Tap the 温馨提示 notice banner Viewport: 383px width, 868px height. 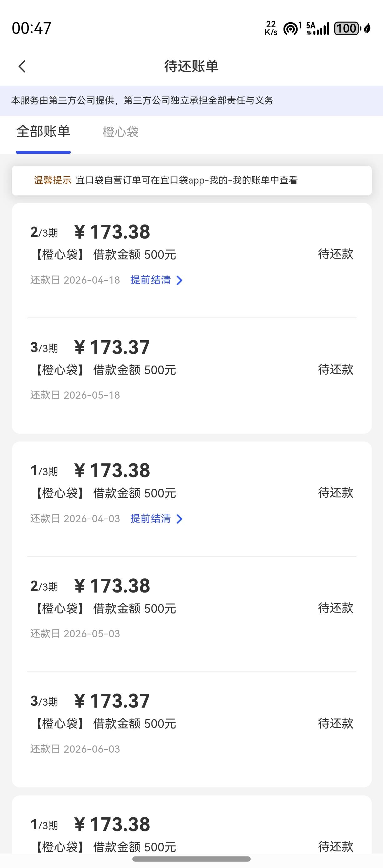[x=191, y=180]
